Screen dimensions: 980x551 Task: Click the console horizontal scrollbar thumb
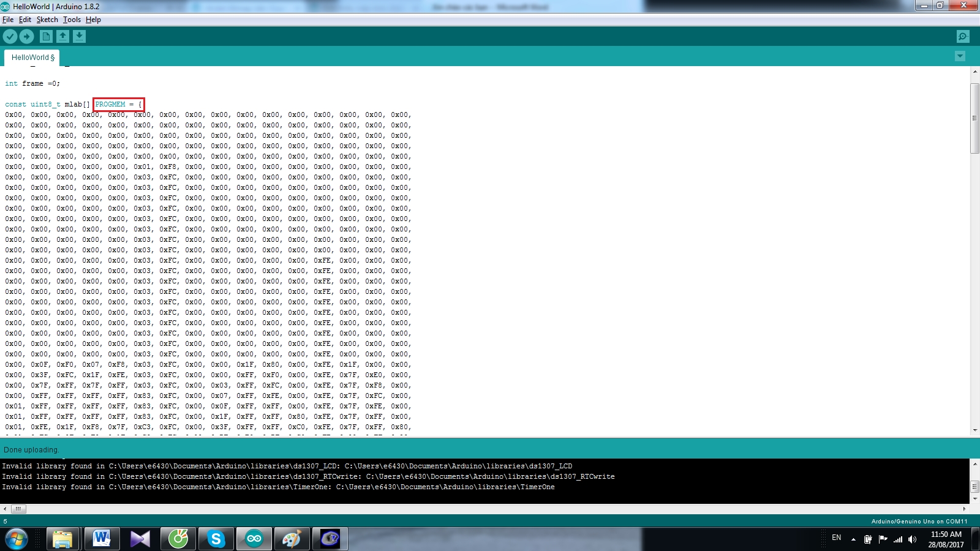tap(18, 509)
